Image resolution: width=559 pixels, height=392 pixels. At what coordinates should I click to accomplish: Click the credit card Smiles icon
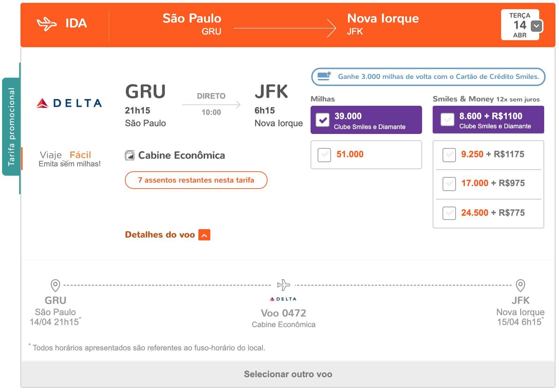[324, 76]
